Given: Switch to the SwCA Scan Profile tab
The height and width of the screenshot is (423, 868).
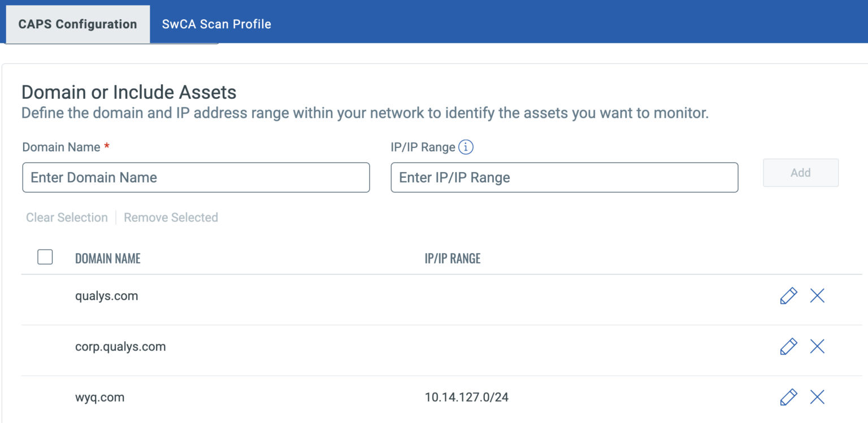Looking at the screenshot, I should pyautogui.click(x=216, y=24).
